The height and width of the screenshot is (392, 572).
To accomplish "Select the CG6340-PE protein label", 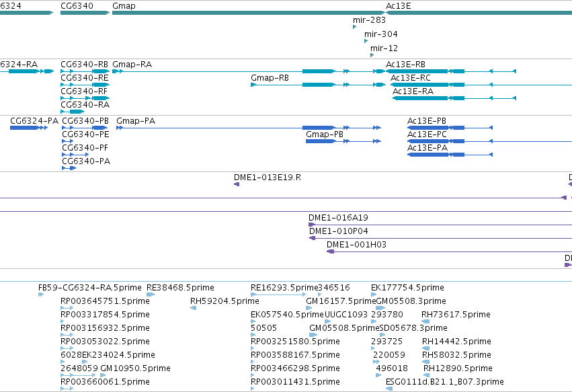I will pyautogui.click(x=85, y=134).
